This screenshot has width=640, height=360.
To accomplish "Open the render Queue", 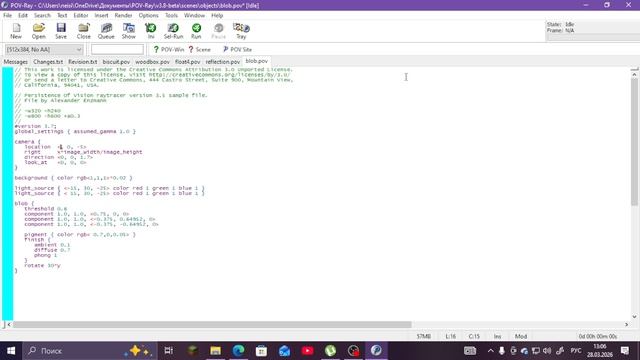I will (x=106, y=31).
